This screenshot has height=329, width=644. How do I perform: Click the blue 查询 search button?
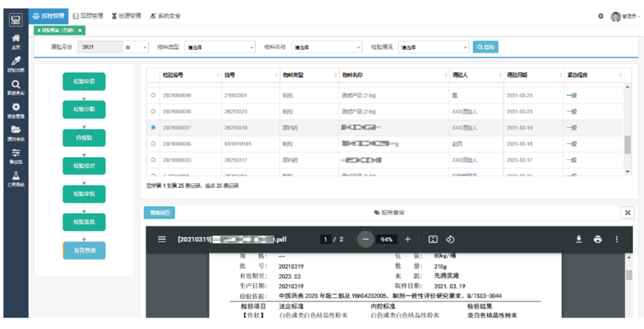pos(485,47)
